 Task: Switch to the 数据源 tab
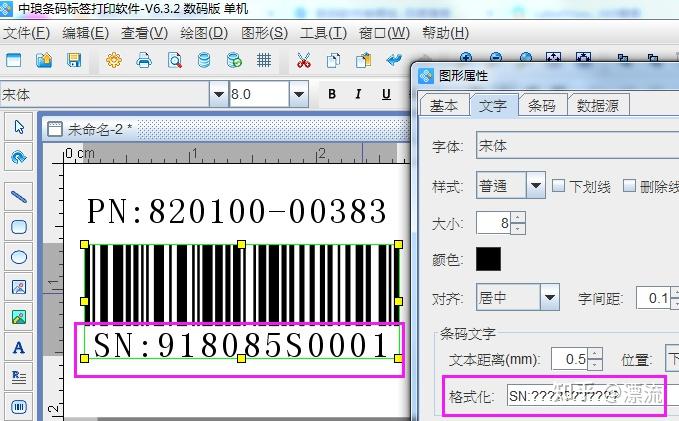click(598, 105)
